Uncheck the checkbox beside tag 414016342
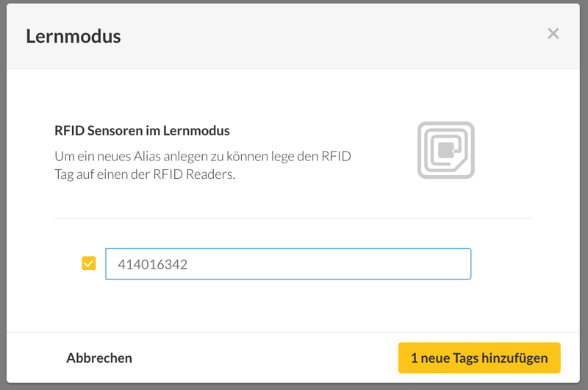This screenshot has width=588, height=390. tap(89, 263)
